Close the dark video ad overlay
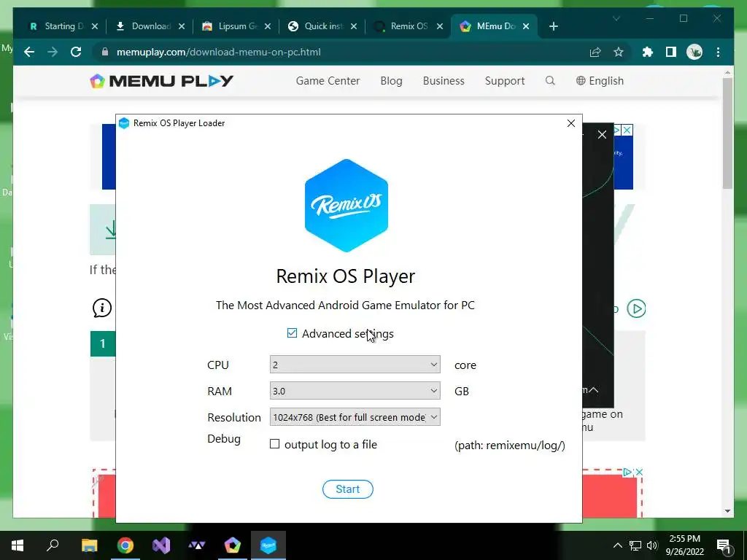The height and width of the screenshot is (560, 747). coord(602,135)
